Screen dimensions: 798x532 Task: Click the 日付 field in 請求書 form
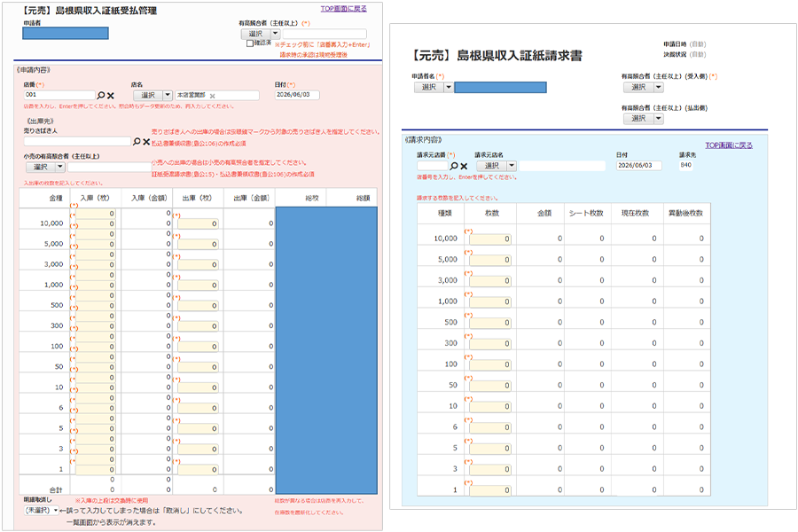tap(638, 166)
